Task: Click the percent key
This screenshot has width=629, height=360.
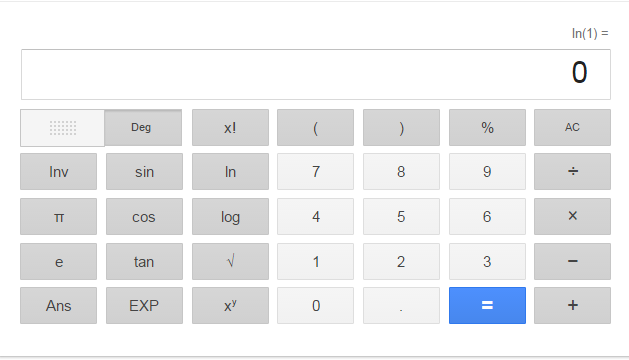Action: pos(487,128)
